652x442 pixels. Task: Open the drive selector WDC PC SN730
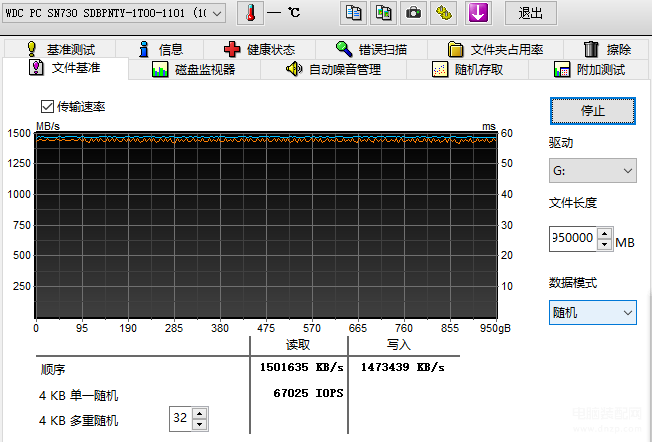click(114, 13)
